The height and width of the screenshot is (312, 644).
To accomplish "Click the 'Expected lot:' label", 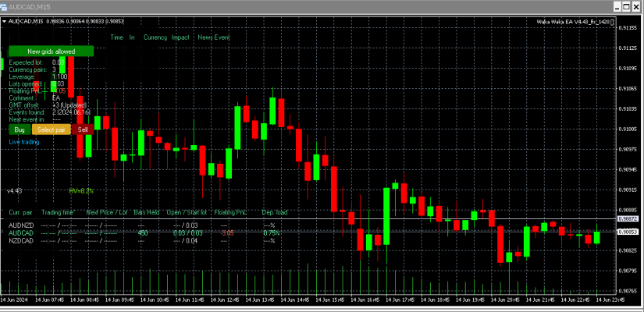I will pyautogui.click(x=26, y=62).
